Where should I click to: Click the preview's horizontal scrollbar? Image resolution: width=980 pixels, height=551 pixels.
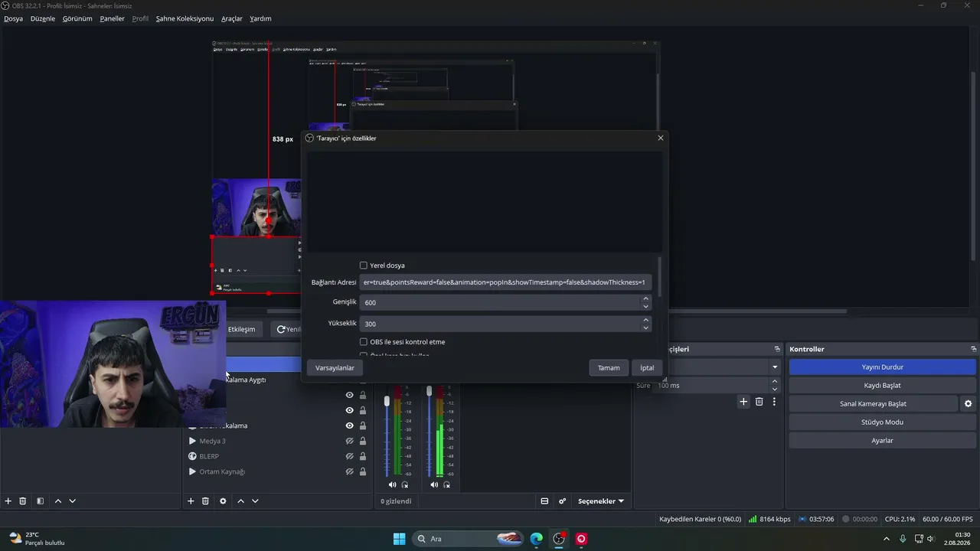pyautogui.click(x=557, y=311)
